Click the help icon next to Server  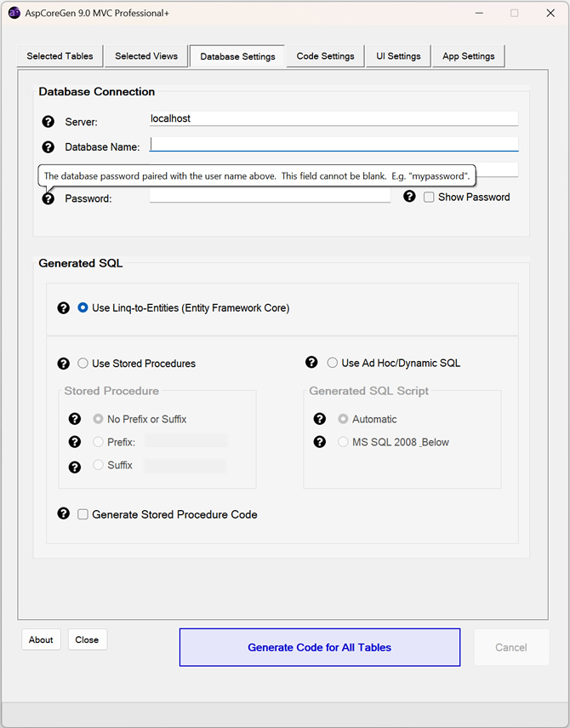click(48, 122)
